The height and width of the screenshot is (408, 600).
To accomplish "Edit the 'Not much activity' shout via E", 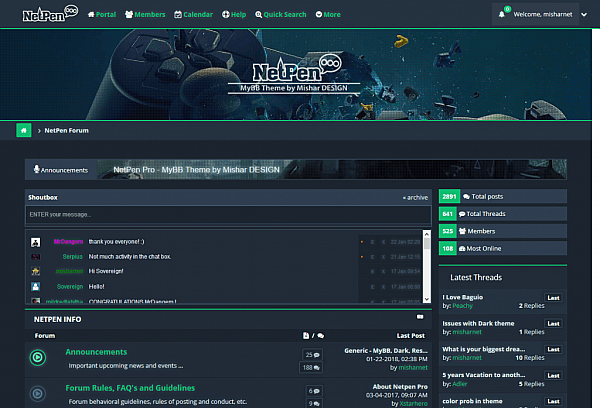I will tap(372, 257).
